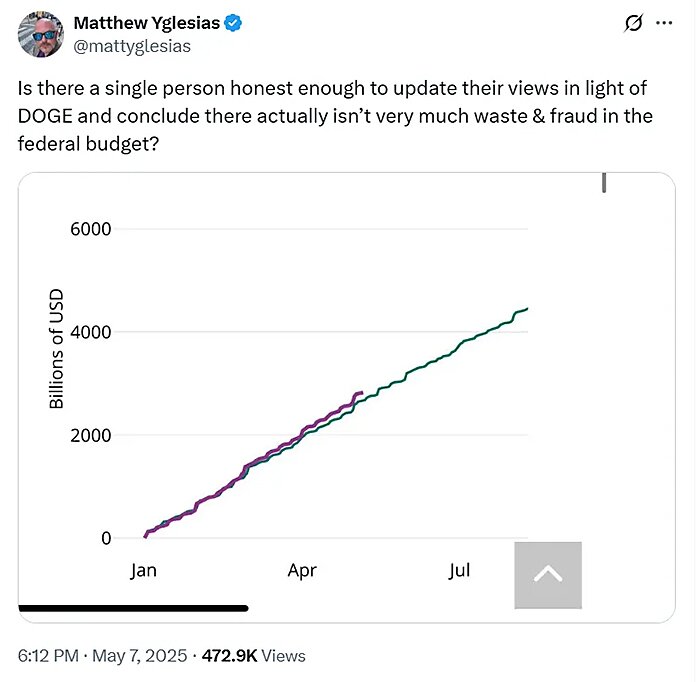The image size is (700, 682).
Task: Click the Grok icon at the tweet's top right
Action: coord(632,24)
